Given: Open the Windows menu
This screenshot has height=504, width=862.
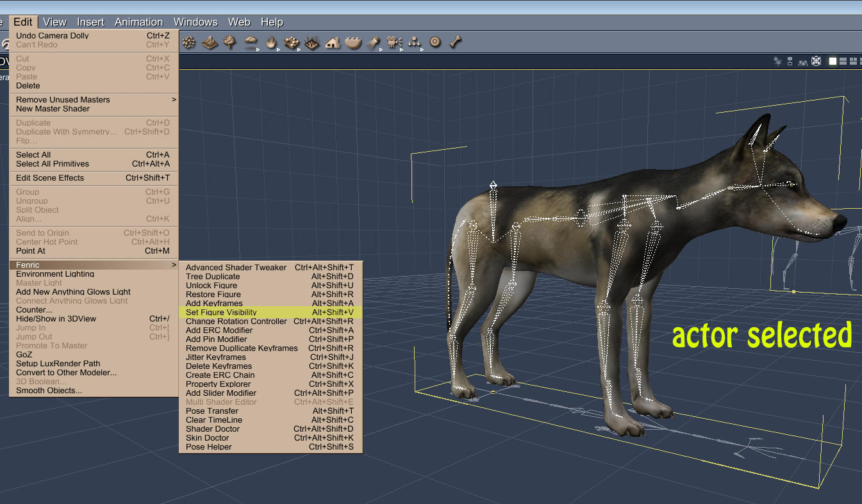Looking at the screenshot, I should 195,22.
